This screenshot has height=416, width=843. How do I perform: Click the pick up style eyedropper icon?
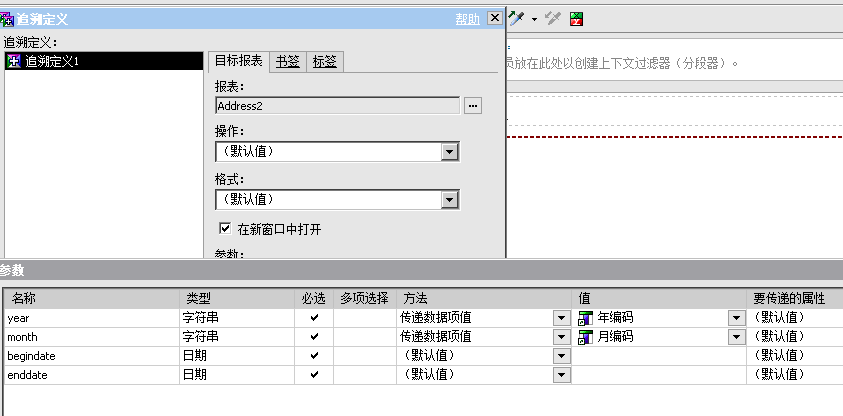pyautogui.click(x=516, y=19)
